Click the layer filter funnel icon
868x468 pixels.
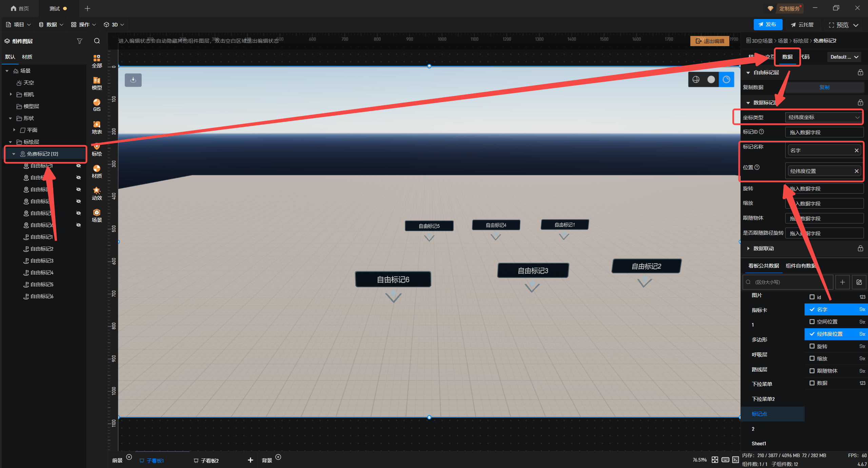[80, 41]
